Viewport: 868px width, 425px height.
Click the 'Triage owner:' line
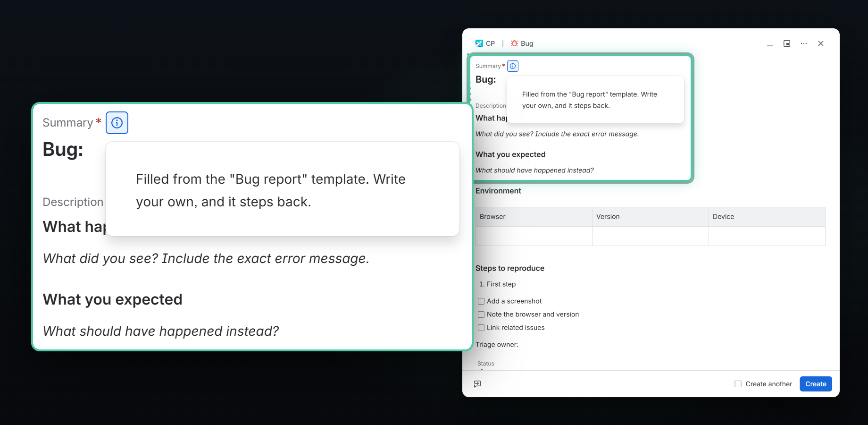(x=497, y=345)
